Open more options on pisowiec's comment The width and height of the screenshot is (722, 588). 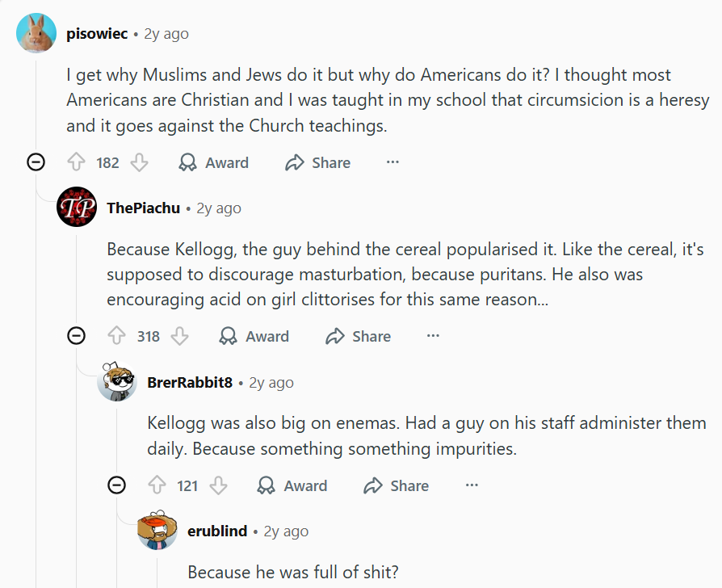(x=392, y=162)
